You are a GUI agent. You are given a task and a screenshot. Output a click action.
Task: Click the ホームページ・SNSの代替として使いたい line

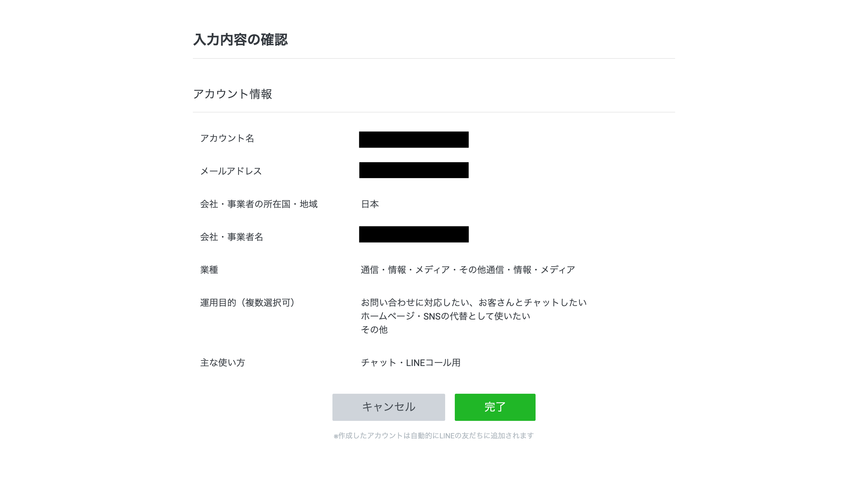click(x=445, y=316)
